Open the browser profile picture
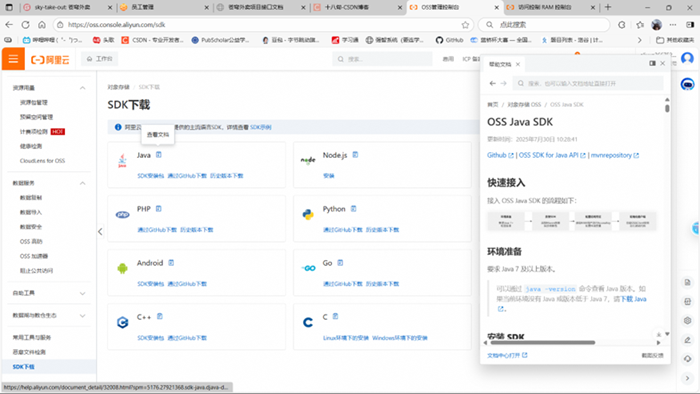The height and width of the screenshot is (394, 700). [x=656, y=25]
